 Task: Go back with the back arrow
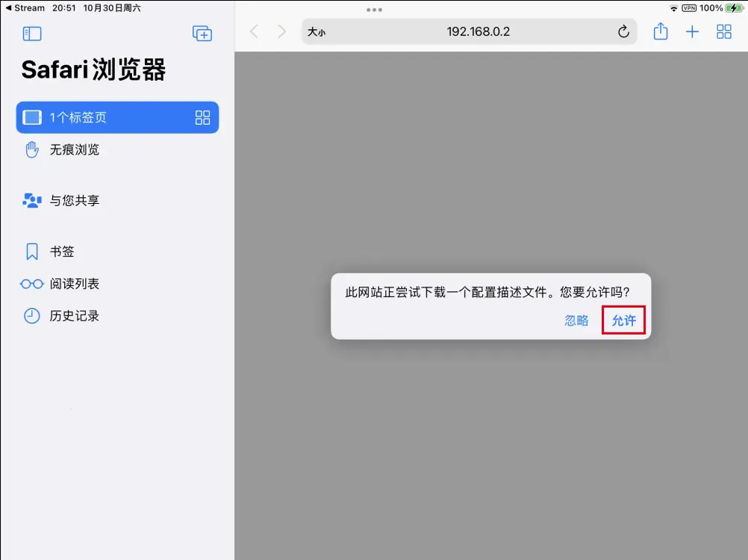tap(254, 31)
